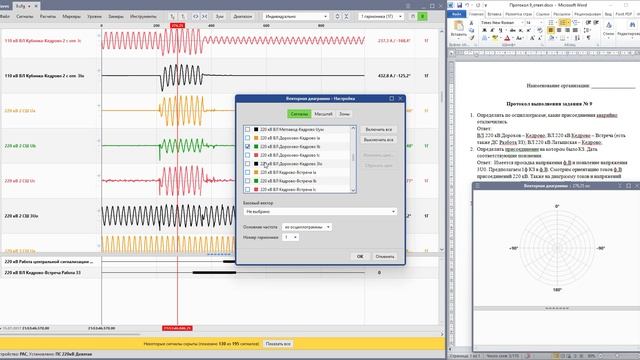The image size is (640, 360).
Task: Click the red color swatch of Кедрово-Встреча Ic
Action: 256,189
